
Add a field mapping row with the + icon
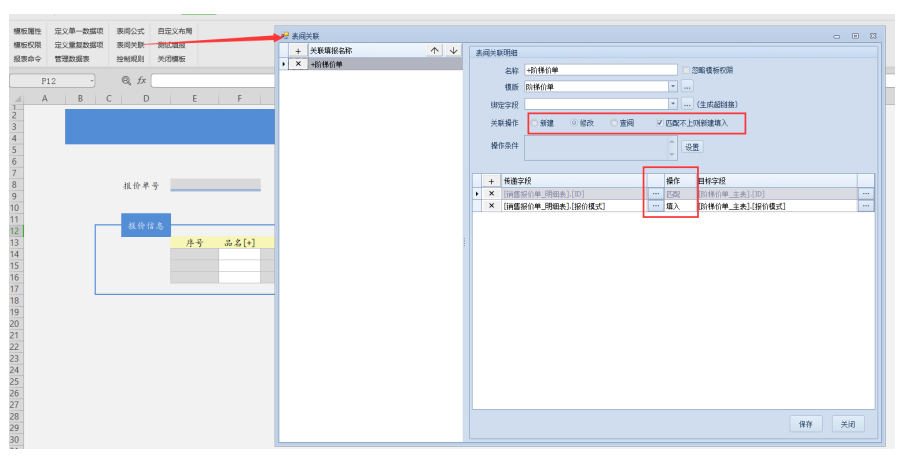tap(490, 180)
